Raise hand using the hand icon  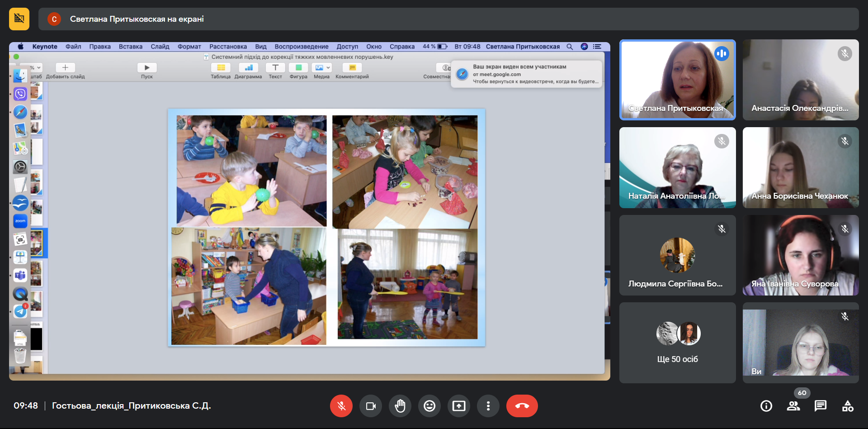(400, 406)
